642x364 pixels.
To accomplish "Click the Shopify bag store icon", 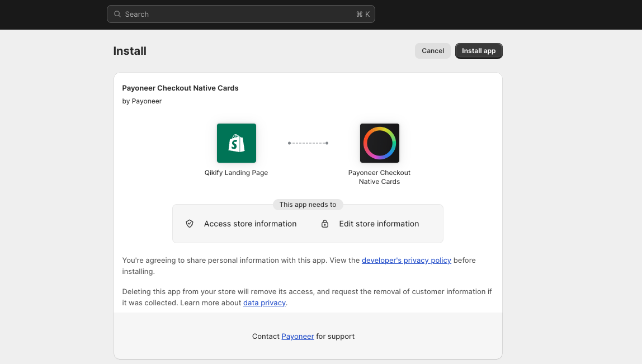I will (236, 143).
